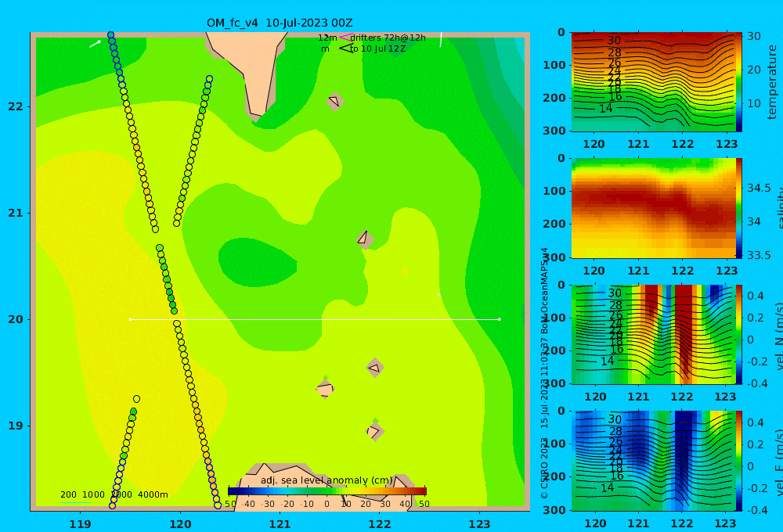
Task: Click the western end of the 20N section line
Action: coord(130,319)
